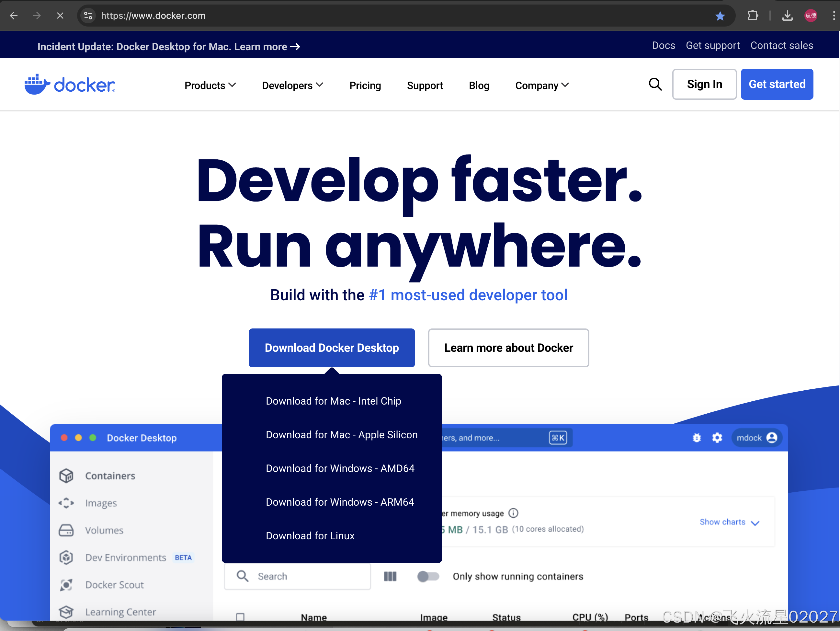Click the bug troubleshoot icon in Docker Desktop
Screen dimensions: 840x631
(697, 438)
